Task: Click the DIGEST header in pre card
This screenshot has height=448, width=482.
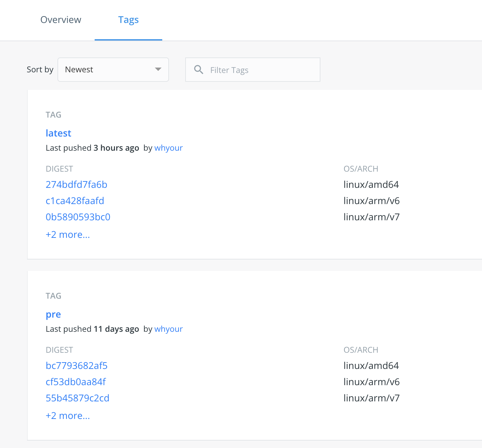Action: 59,350
